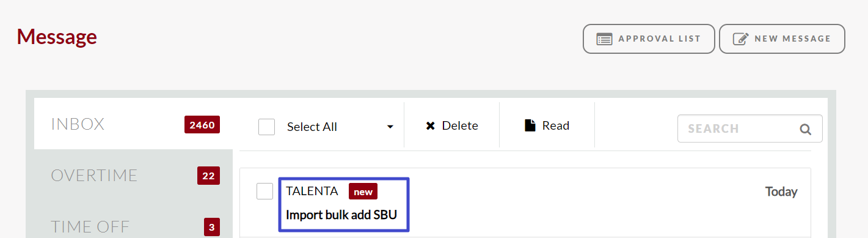Image resolution: width=868 pixels, height=238 pixels.
Task: Click the Read document icon
Action: pyautogui.click(x=530, y=125)
